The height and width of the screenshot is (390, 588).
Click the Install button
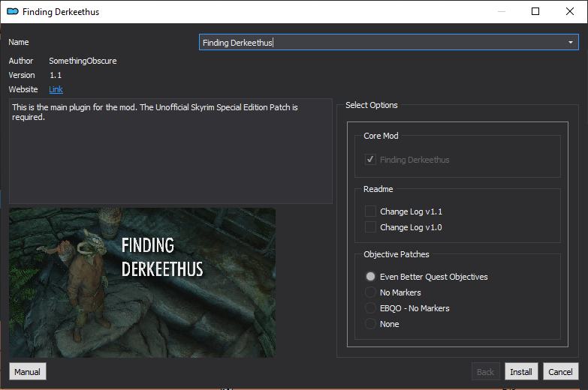521,372
